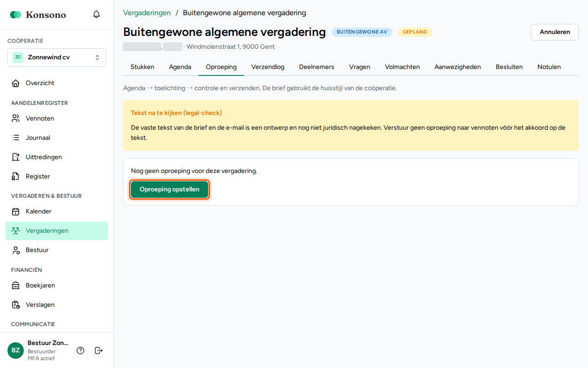The image size is (588, 368).
Task: Click the Oproeping opstellen button
Action: point(170,190)
